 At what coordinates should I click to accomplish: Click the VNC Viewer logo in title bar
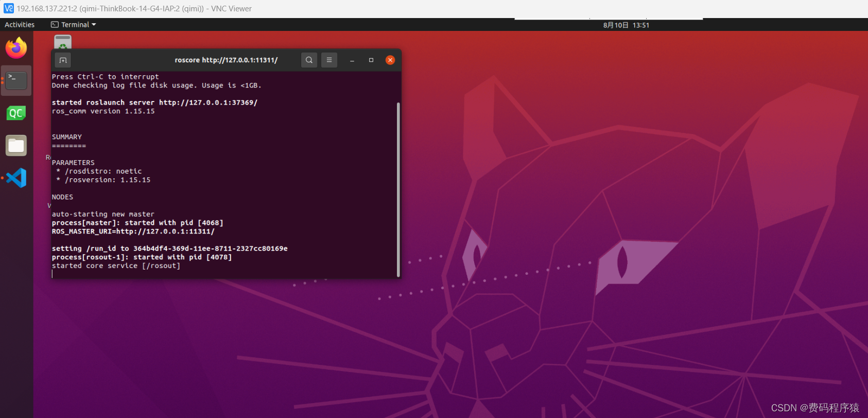9,9
